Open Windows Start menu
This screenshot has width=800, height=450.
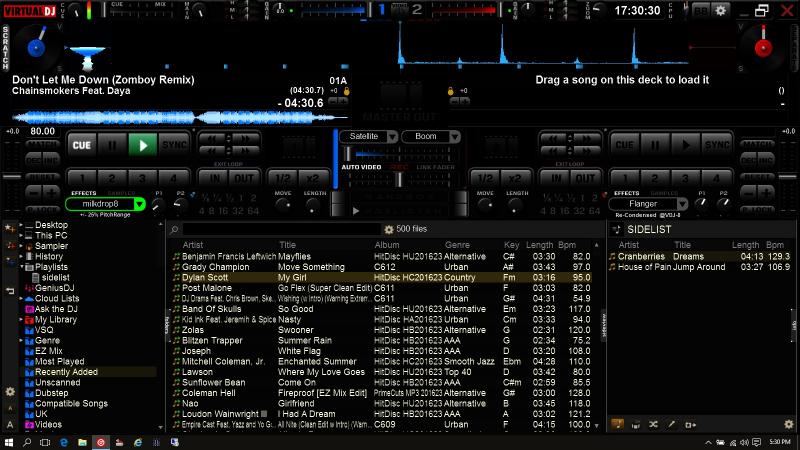[9, 442]
